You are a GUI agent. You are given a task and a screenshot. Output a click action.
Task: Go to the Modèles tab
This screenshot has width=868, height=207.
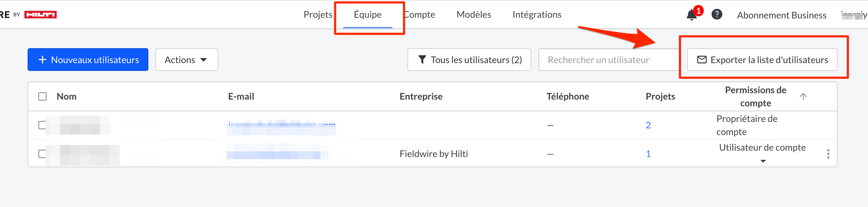tap(474, 15)
